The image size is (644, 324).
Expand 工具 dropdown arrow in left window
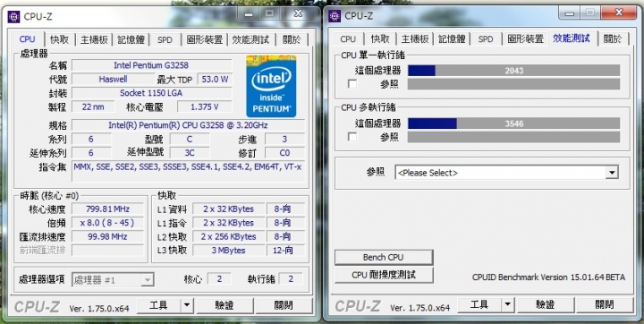click(x=186, y=305)
